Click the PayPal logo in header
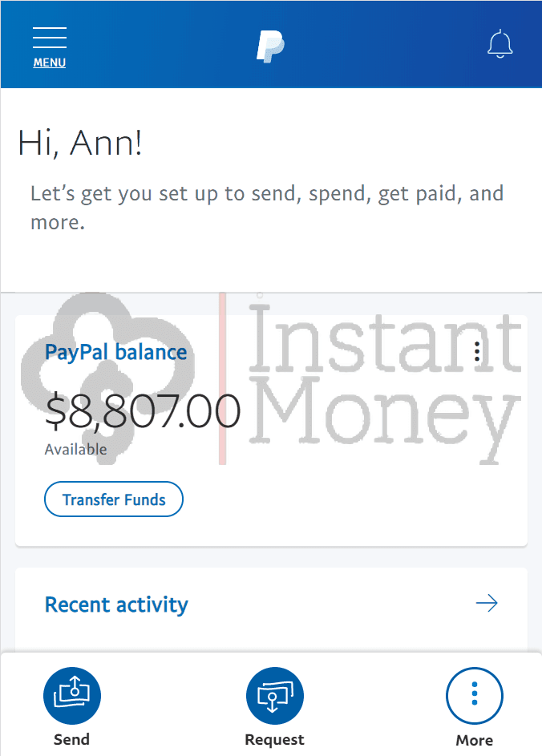Viewport: 542px width, 756px height. click(x=270, y=46)
